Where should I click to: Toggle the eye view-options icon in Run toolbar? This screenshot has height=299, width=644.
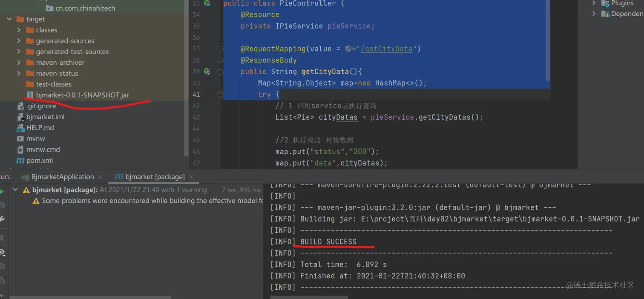pyautogui.click(x=2, y=253)
